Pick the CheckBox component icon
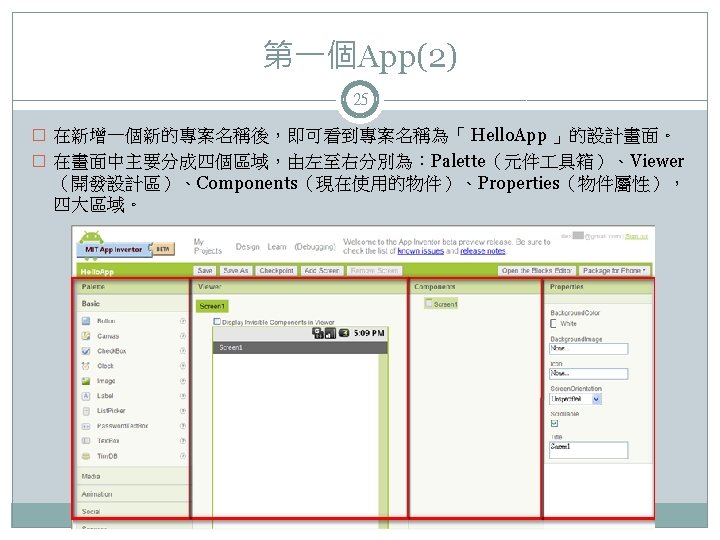720x540 pixels. click(x=86, y=351)
